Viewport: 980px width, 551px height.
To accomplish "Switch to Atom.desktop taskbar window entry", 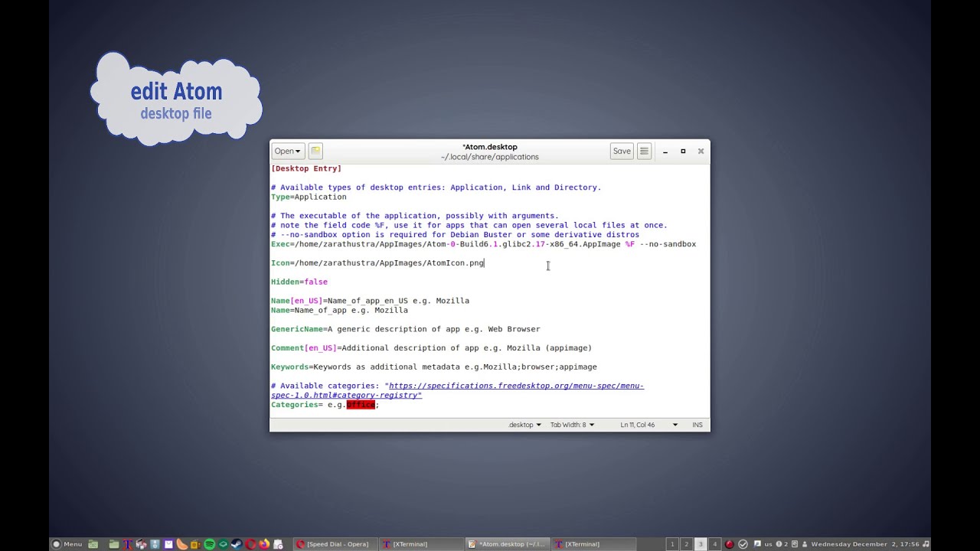I will [507, 544].
